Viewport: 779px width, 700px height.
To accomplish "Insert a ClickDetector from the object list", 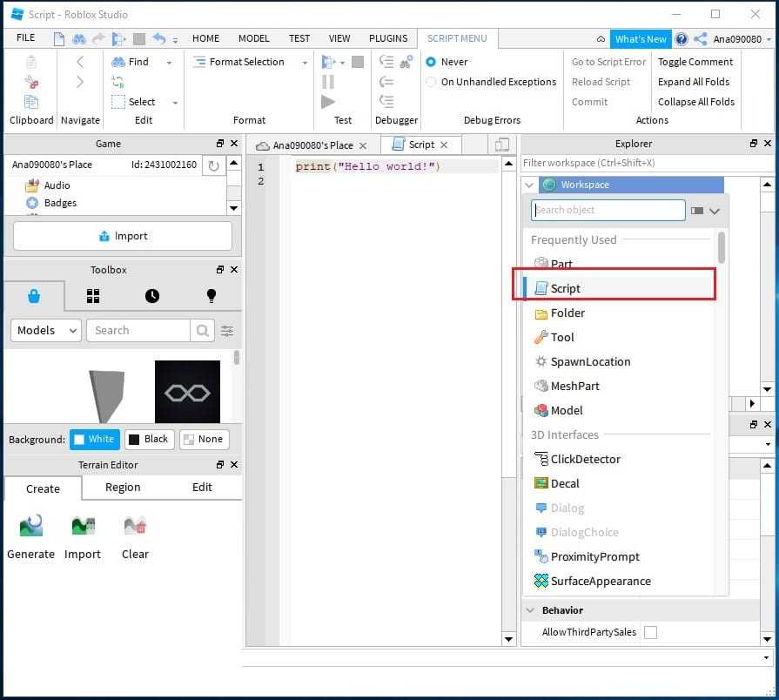I will [584, 459].
